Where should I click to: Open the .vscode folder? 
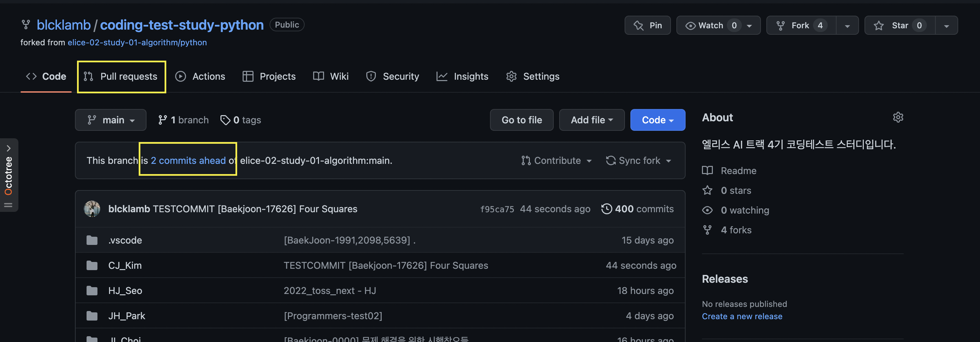pos(125,240)
